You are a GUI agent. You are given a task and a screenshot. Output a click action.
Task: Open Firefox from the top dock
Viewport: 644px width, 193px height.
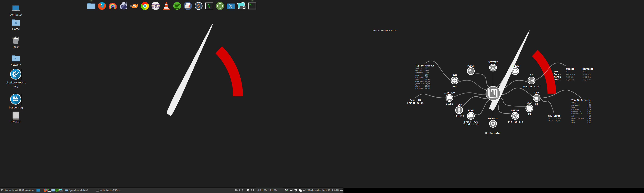[x=102, y=6]
